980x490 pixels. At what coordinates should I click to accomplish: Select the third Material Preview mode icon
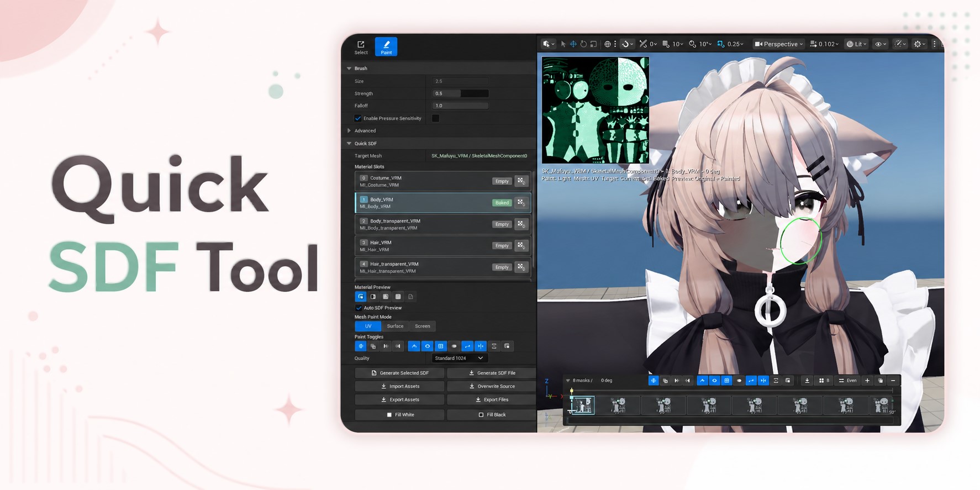[x=386, y=297]
